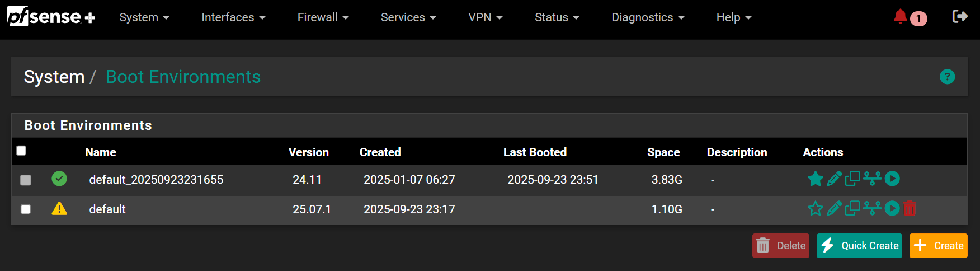Screen dimensions: 980x271
Task: Toggle the select-all checkbox in table header
Action: pyautogui.click(x=21, y=151)
